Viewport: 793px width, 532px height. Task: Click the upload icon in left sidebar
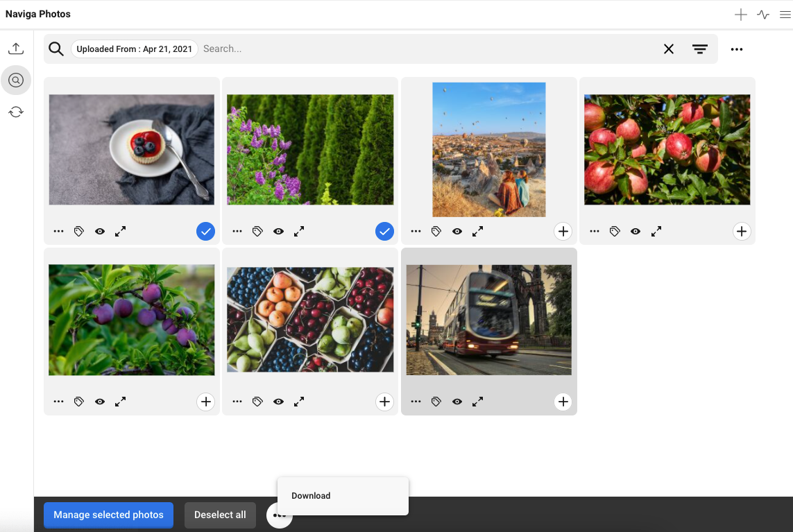tap(16, 49)
